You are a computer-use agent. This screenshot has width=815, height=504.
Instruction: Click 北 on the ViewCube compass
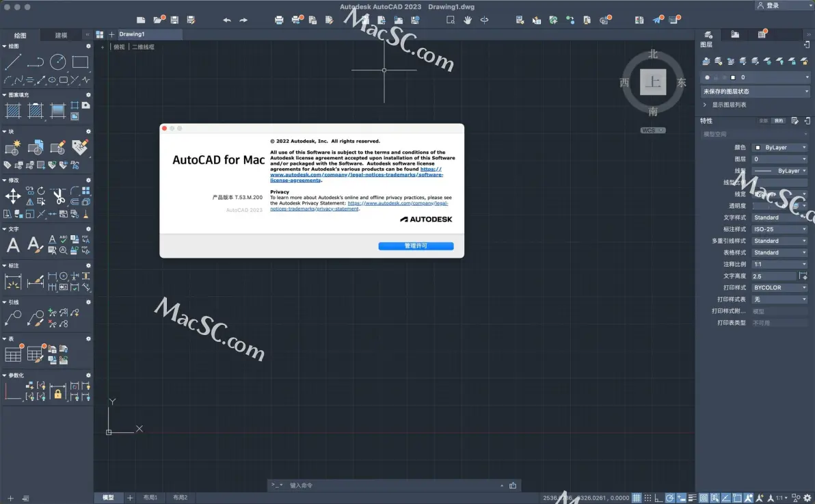tap(653, 54)
